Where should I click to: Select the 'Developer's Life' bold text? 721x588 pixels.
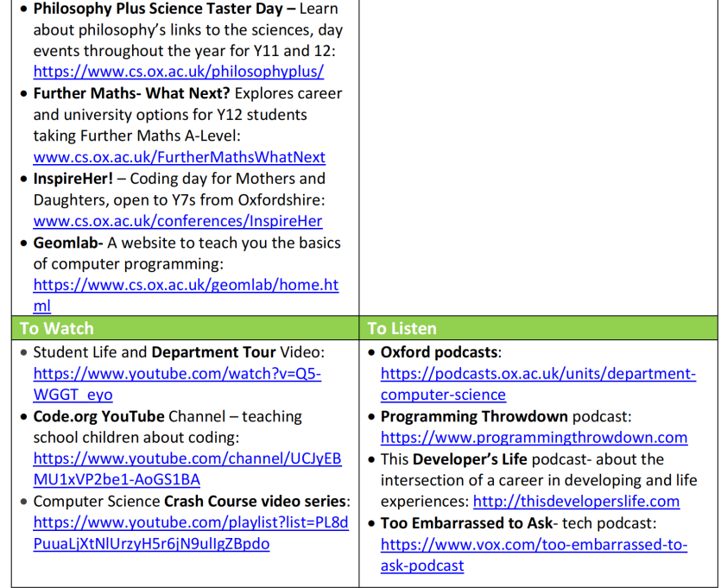[470, 458]
